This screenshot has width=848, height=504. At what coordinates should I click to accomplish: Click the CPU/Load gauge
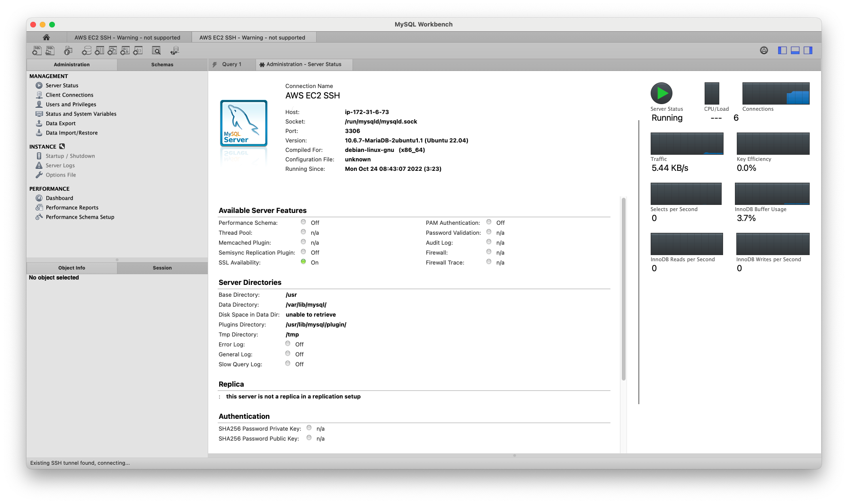tap(712, 93)
